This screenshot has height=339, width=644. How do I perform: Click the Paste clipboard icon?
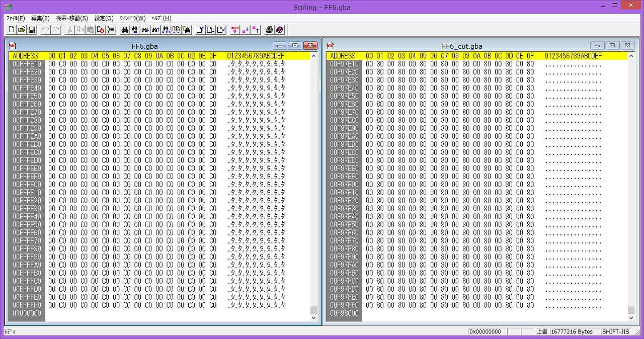point(91,30)
